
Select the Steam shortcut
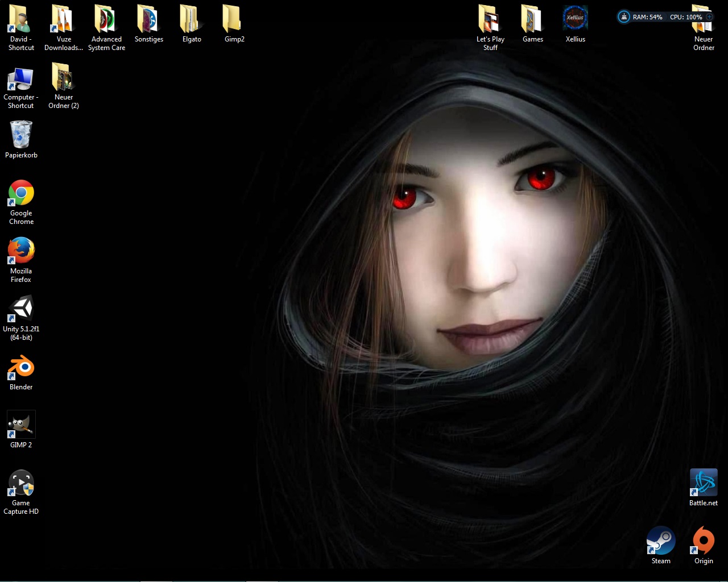[661, 541]
